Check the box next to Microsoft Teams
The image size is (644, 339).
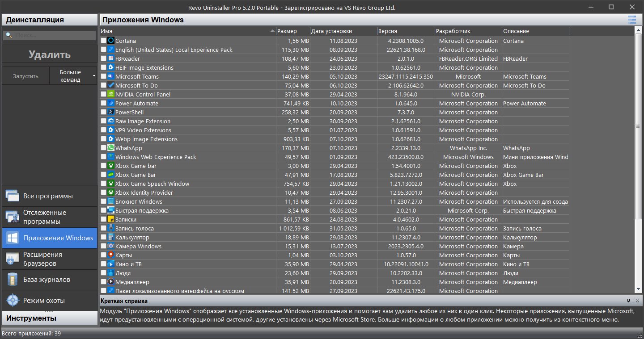point(104,76)
